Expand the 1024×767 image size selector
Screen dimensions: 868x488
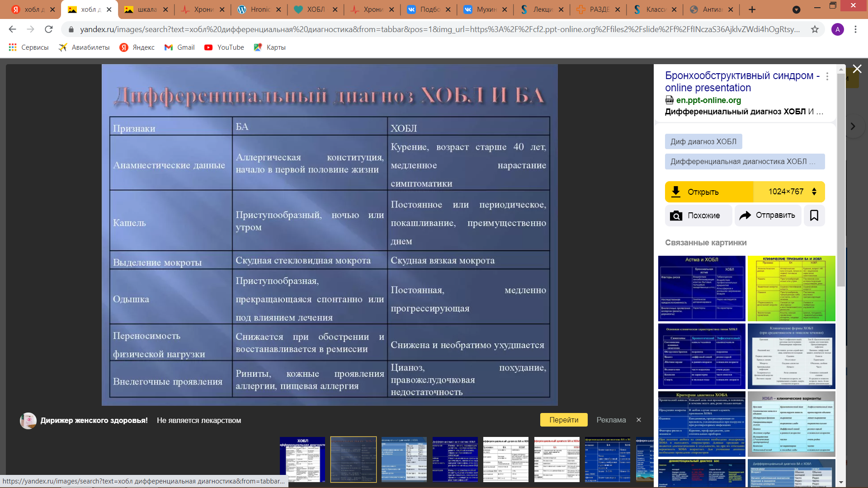coord(789,192)
